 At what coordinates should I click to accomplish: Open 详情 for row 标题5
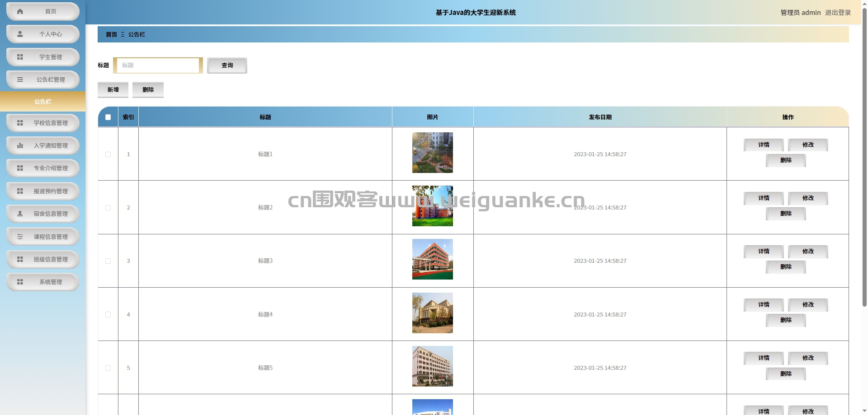click(x=764, y=358)
